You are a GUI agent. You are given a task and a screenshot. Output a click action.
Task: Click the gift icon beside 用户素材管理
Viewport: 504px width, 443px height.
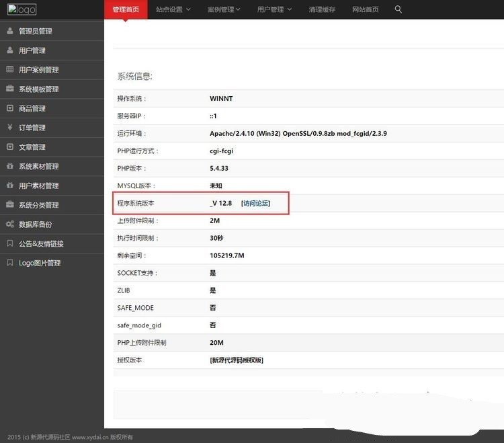[10, 185]
